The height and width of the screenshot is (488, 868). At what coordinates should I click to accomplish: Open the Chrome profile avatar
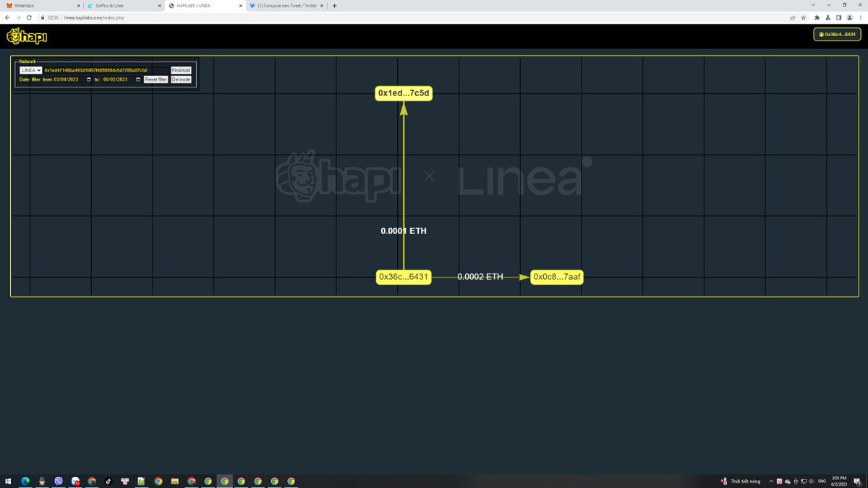click(x=849, y=17)
